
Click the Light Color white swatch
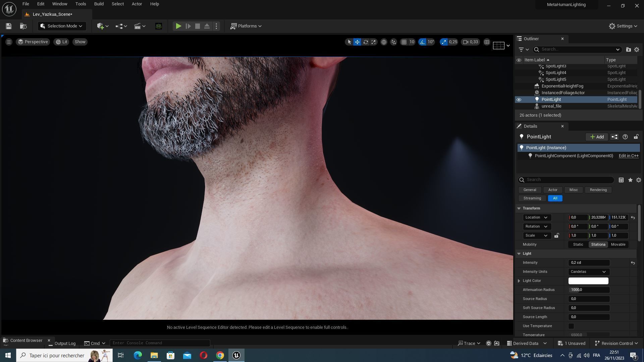588,281
